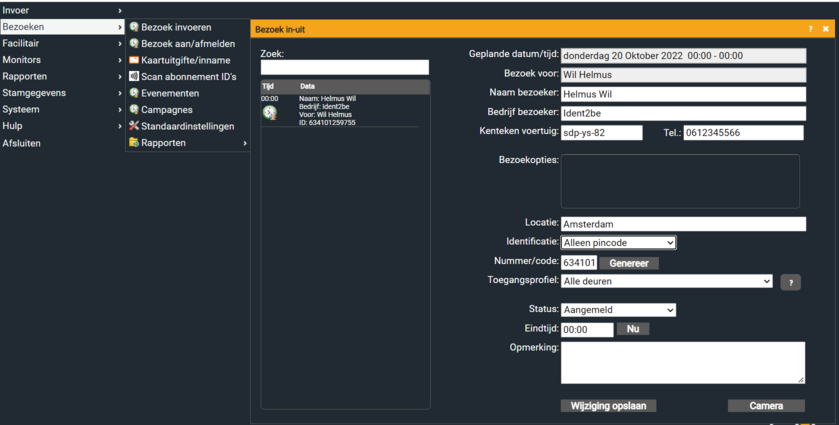839x425 pixels.
Task: Click the 00:00 time in visitor list
Action: point(270,98)
